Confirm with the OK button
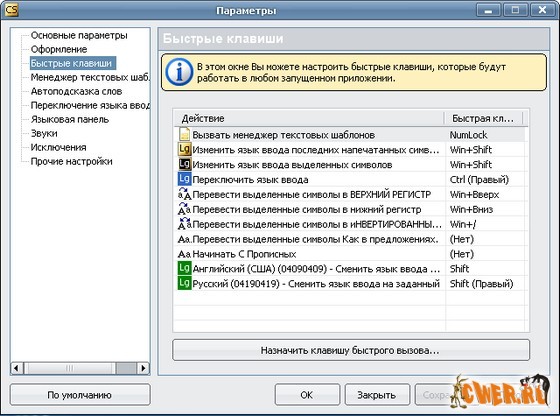The width and height of the screenshot is (560, 416). (x=307, y=395)
